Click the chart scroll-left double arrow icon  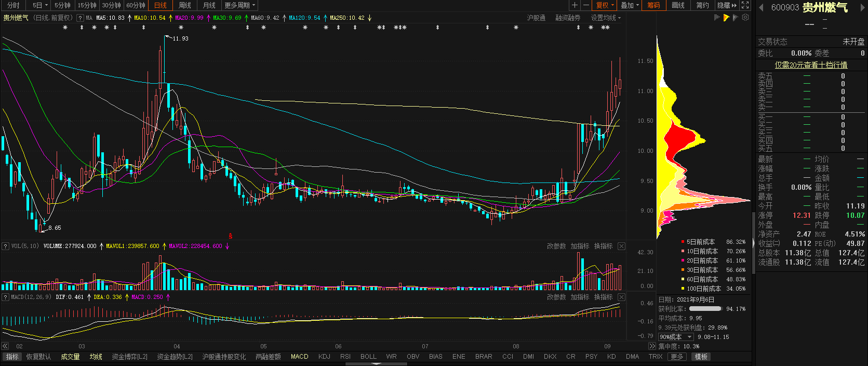5,346
